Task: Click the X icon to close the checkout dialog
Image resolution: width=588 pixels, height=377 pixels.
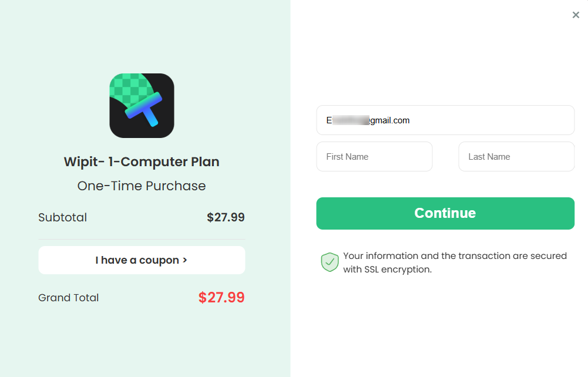Action: [x=576, y=15]
